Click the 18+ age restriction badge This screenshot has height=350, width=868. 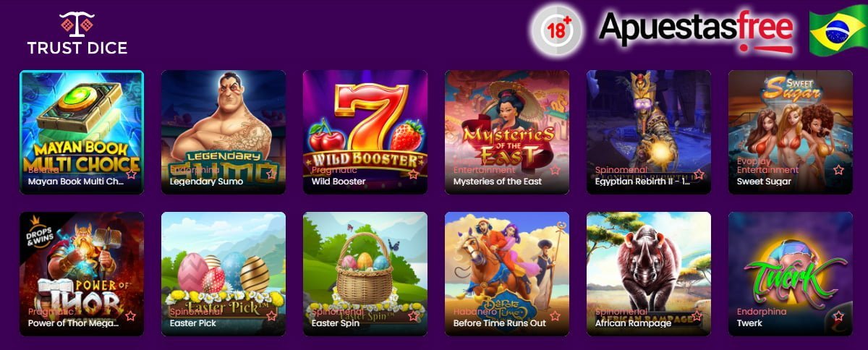pyautogui.click(x=556, y=33)
